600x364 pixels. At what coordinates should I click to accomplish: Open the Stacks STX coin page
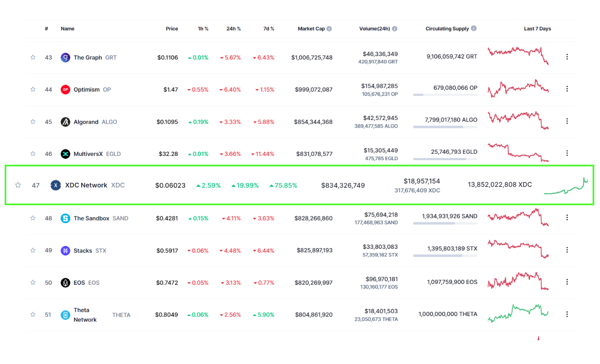[x=90, y=251]
